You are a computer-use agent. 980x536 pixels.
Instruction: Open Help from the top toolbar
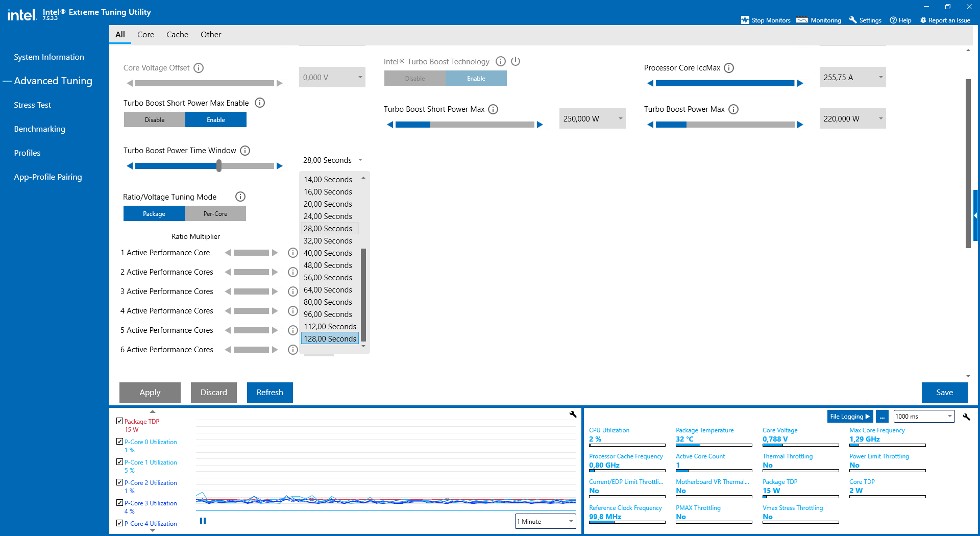point(900,20)
